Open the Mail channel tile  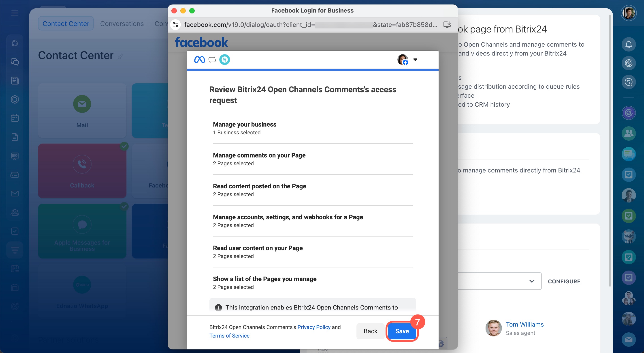[82, 110]
